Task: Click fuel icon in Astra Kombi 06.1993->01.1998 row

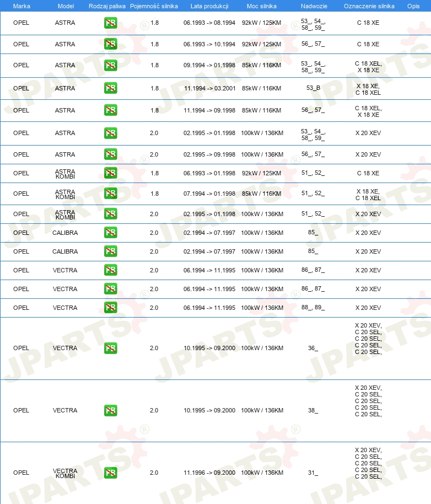Action: 110,173
